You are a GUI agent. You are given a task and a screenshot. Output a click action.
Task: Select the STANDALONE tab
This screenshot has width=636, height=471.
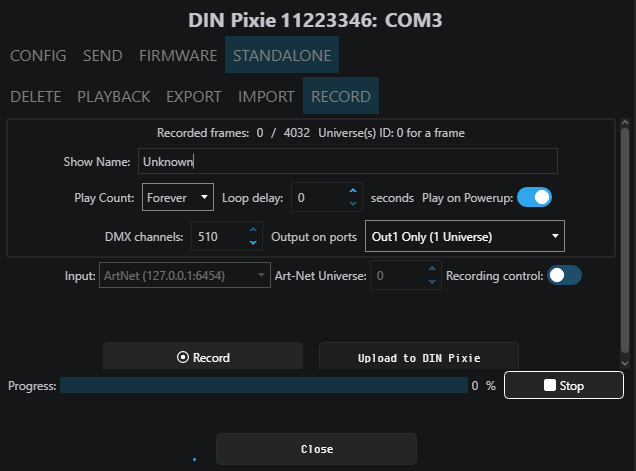pos(282,55)
